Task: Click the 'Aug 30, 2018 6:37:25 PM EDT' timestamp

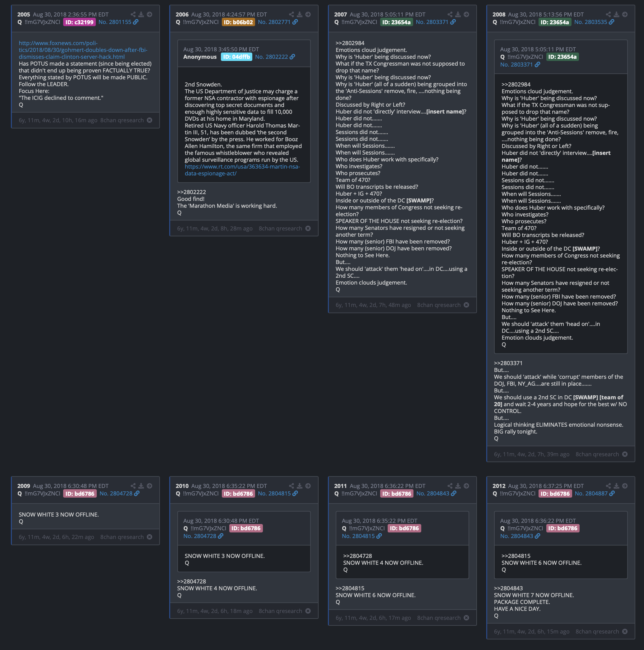Action: 546,486
